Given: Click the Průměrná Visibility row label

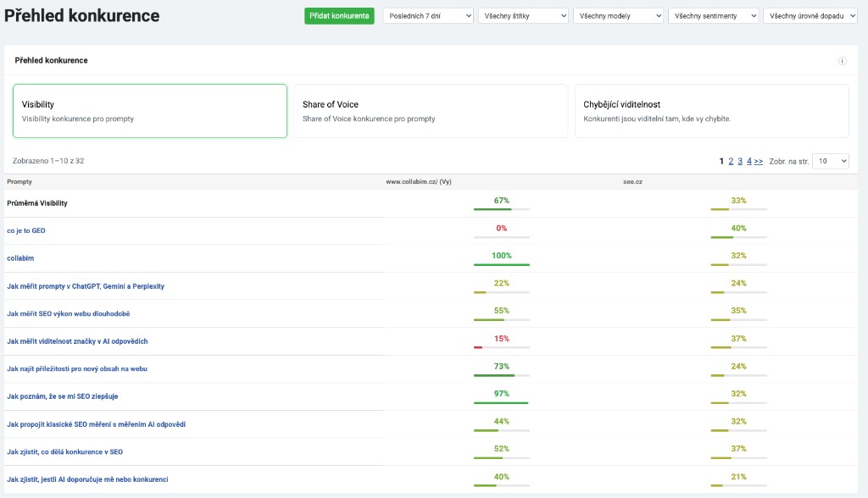Looking at the screenshot, I should (37, 203).
